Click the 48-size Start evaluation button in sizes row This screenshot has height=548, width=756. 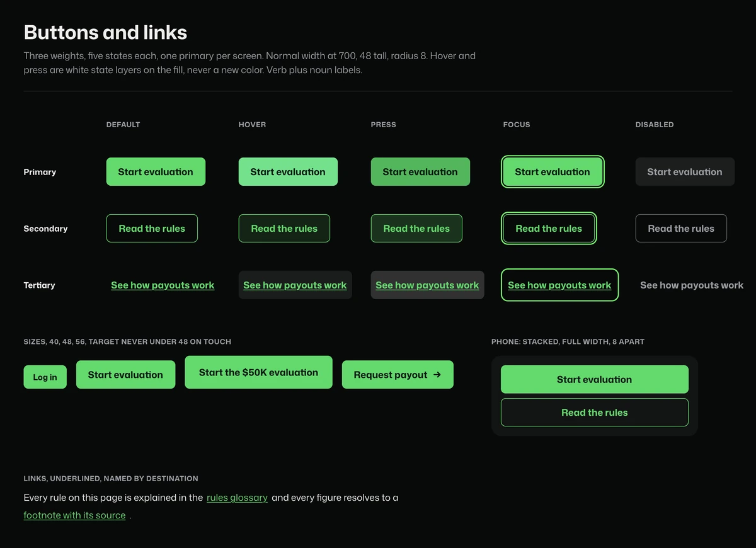pyautogui.click(x=125, y=374)
